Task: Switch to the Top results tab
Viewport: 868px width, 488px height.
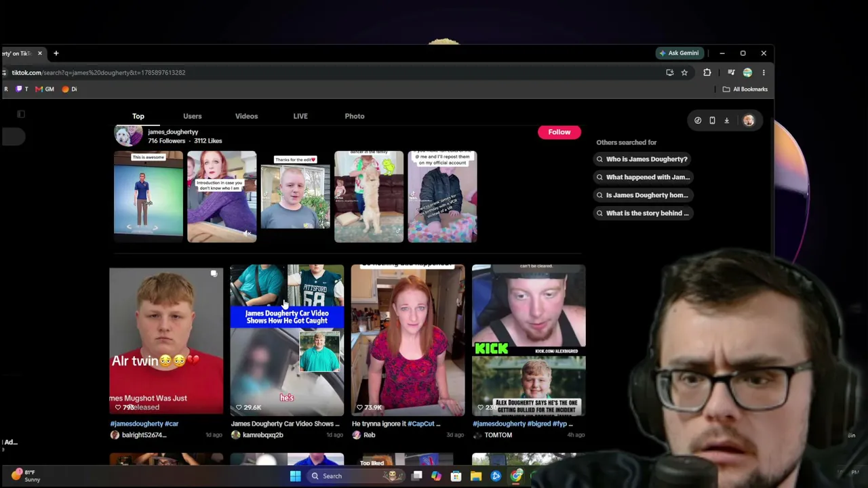Action: click(138, 116)
